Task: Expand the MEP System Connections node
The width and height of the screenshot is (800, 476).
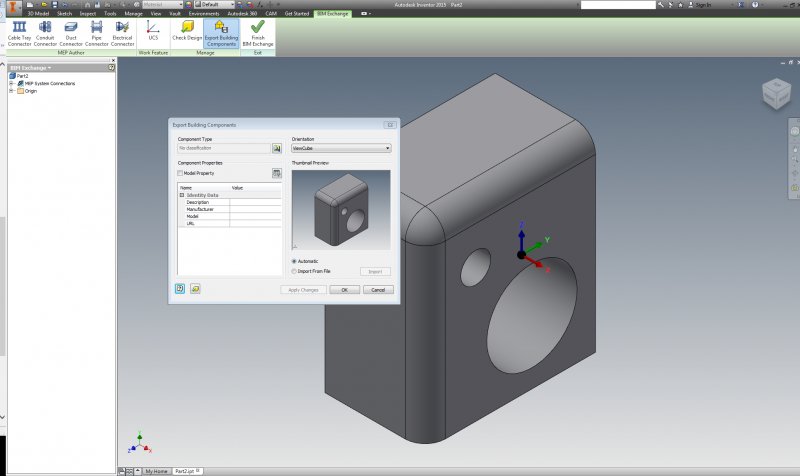Action: tap(11, 83)
